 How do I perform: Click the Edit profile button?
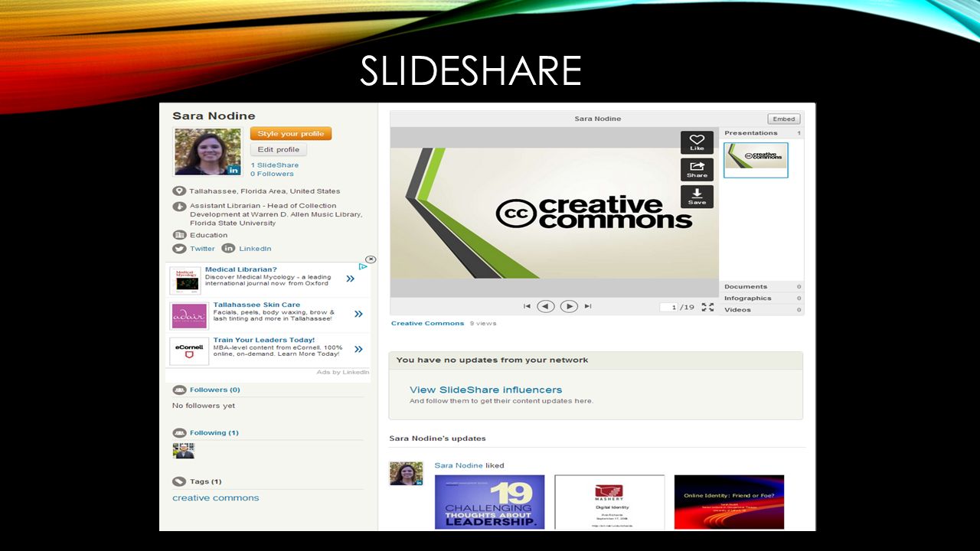click(x=278, y=149)
